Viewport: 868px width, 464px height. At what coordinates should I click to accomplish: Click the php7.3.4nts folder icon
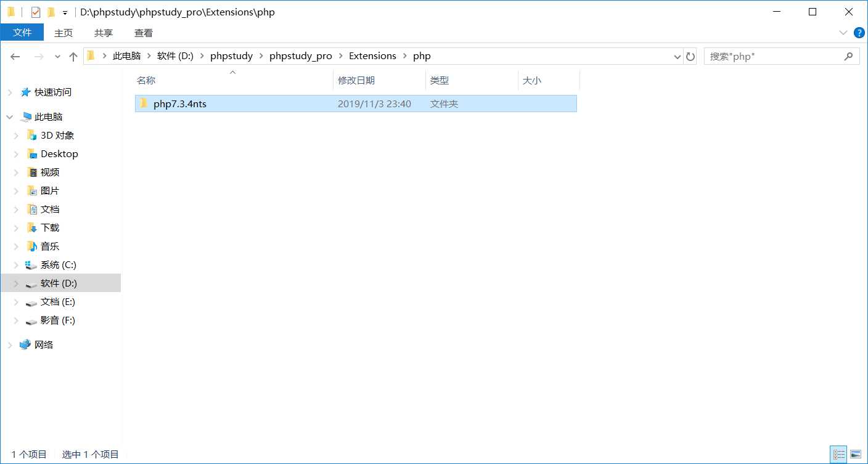click(144, 104)
